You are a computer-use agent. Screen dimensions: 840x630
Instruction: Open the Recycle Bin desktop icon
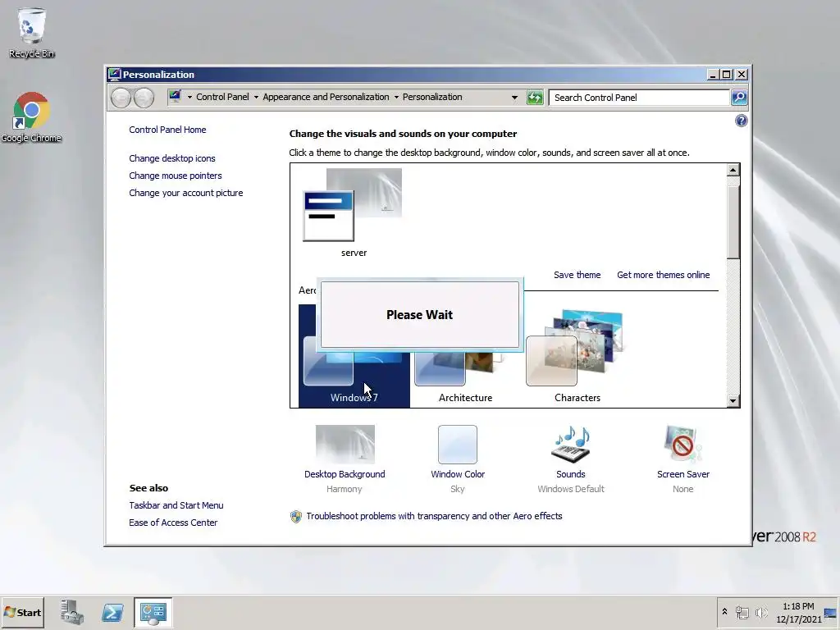coord(32,32)
